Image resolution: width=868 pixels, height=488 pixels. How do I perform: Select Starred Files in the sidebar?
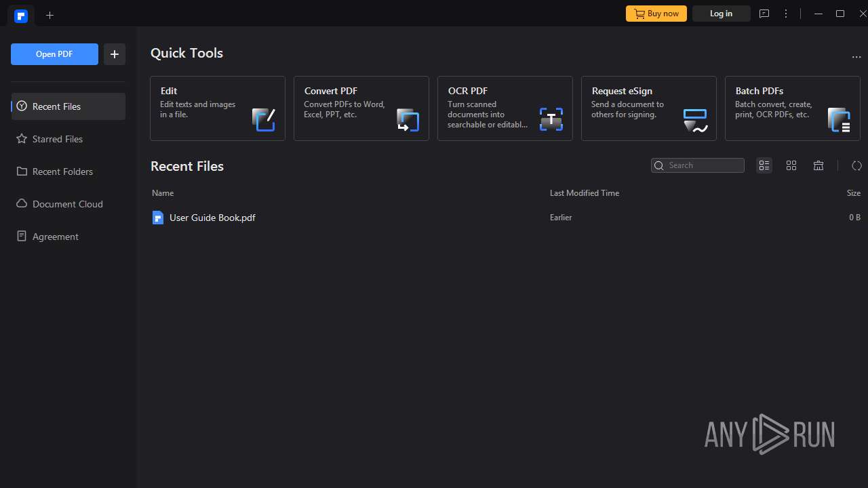pyautogui.click(x=68, y=139)
